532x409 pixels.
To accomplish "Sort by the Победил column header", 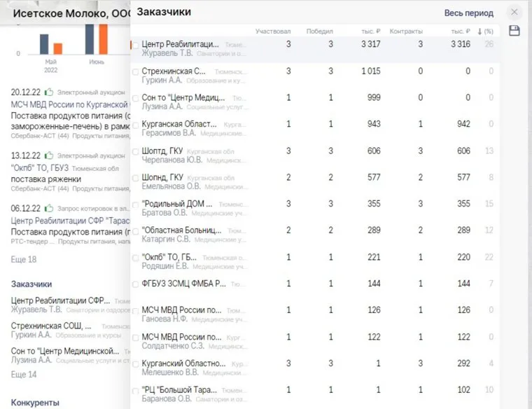I will tap(320, 32).
